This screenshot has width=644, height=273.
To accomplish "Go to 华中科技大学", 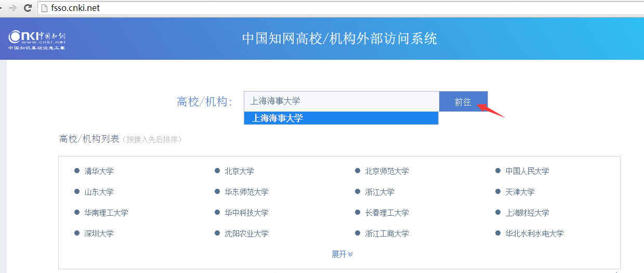I will [246, 213].
